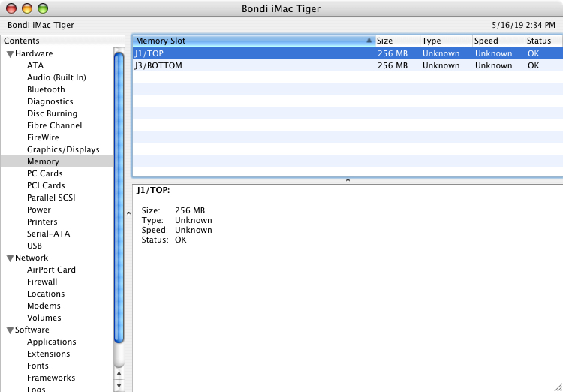This screenshot has height=392, width=563.
Task: Select Fibre Channel item
Action: pos(54,125)
